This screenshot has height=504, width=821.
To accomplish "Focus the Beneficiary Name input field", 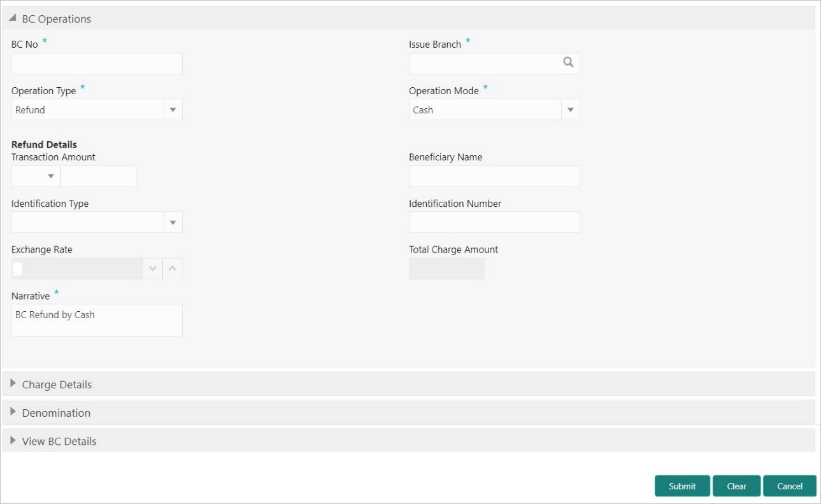I will [494, 176].
